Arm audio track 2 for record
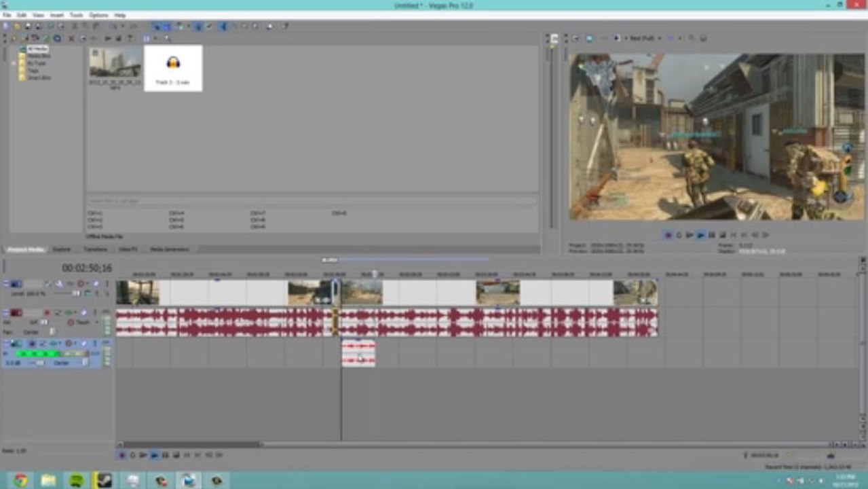This screenshot has height=489, width=868. tap(47, 312)
